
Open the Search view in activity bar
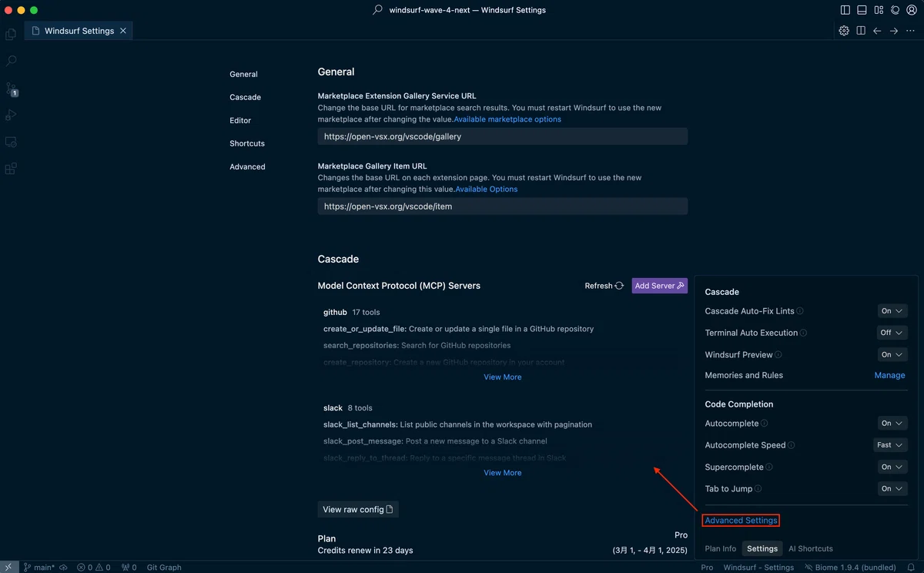pyautogui.click(x=11, y=61)
